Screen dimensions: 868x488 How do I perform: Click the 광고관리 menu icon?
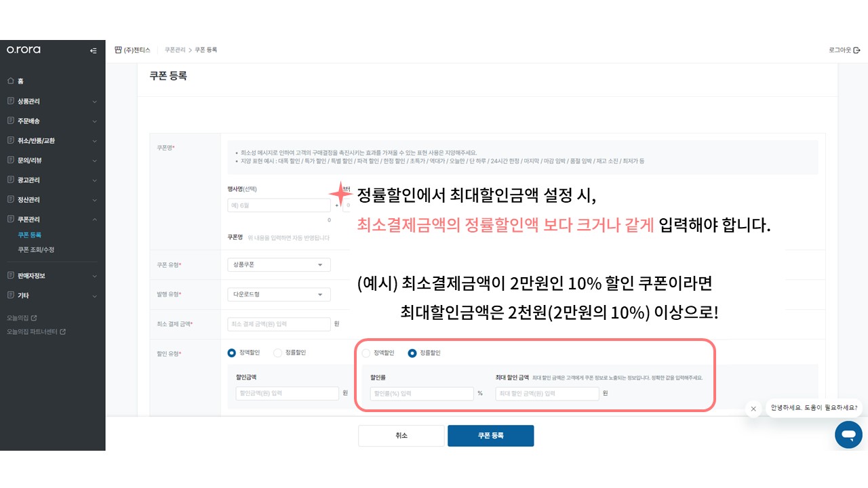10,180
